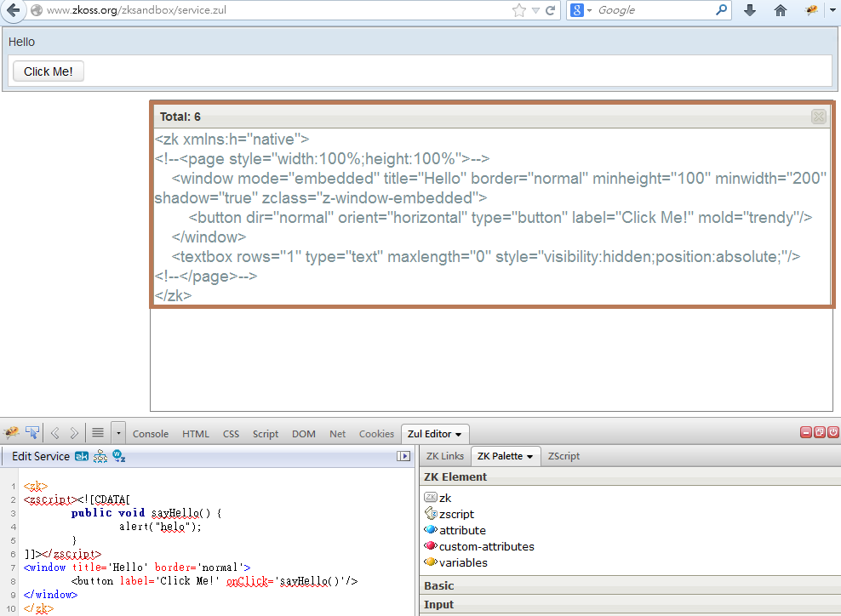The width and height of the screenshot is (841, 616).
Task: Open the Script tab
Action: click(x=266, y=434)
